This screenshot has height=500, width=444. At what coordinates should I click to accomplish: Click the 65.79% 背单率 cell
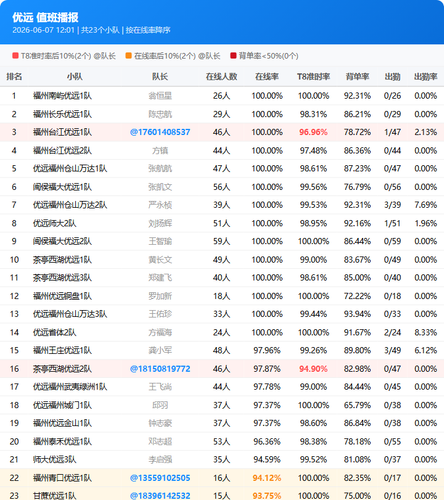tap(357, 405)
